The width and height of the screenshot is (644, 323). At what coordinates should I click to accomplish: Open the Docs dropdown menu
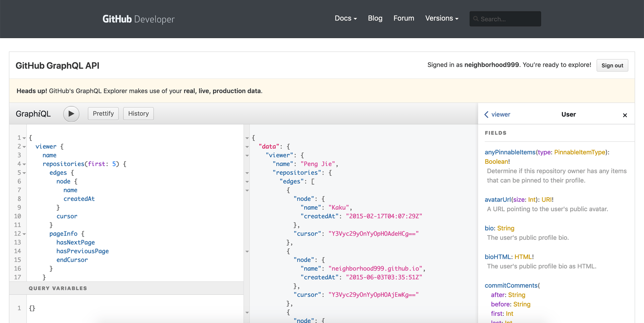tap(346, 18)
